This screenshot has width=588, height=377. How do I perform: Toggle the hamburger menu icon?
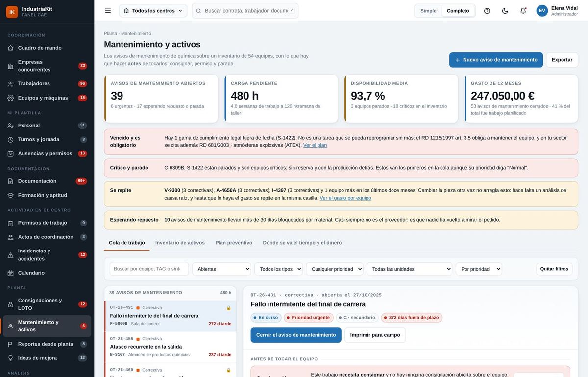pyautogui.click(x=108, y=11)
